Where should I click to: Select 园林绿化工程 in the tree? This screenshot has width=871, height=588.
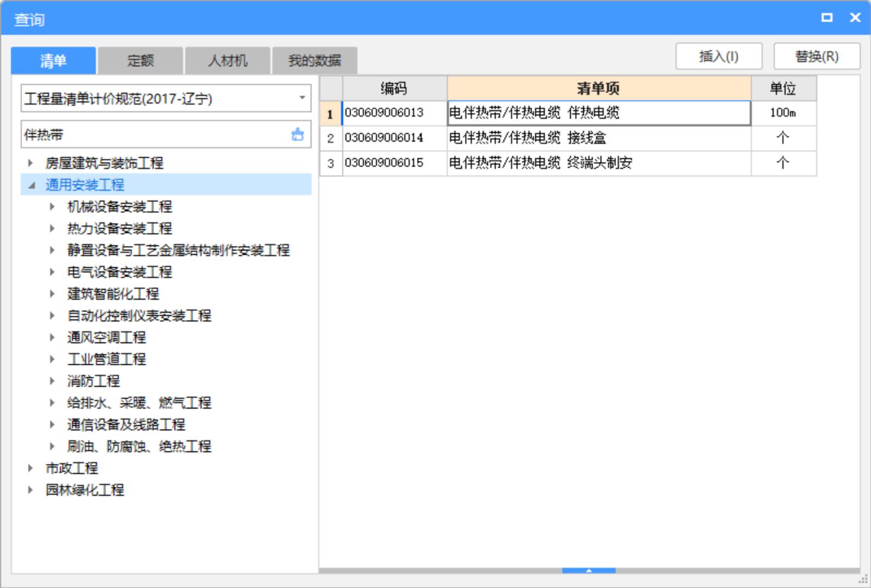(x=85, y=489)
